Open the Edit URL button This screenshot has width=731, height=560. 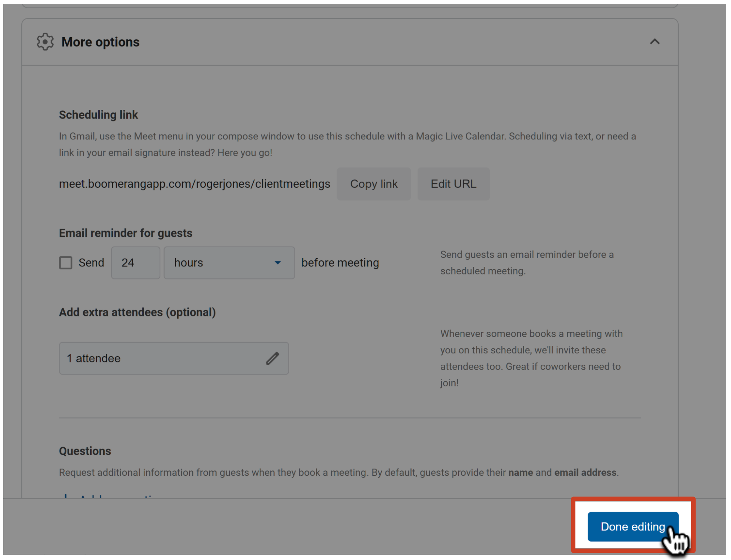(x=453, y=184)
